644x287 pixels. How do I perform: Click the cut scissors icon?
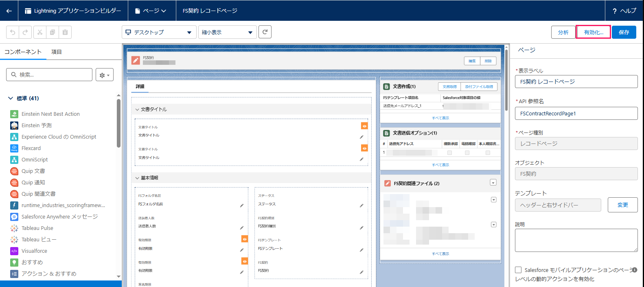(x=39, y=32)
